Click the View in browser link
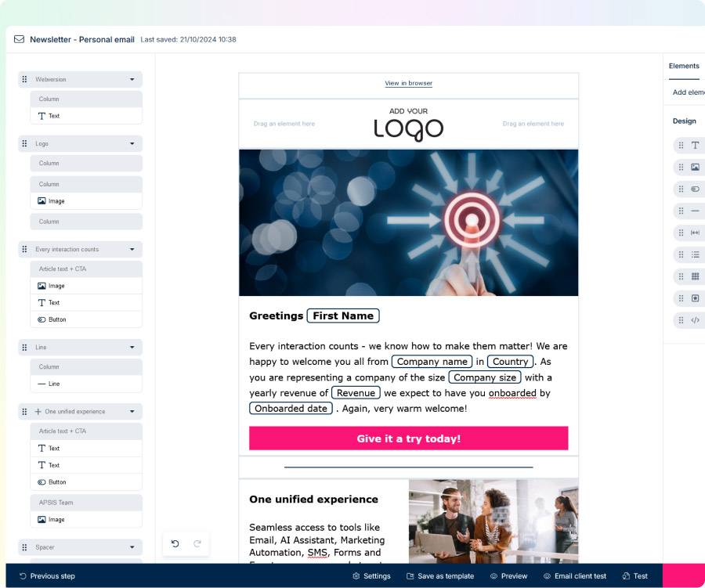 [408, 84]
